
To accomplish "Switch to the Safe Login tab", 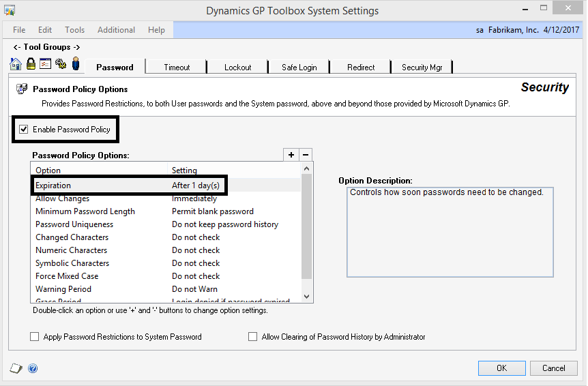I will point(299,67).
